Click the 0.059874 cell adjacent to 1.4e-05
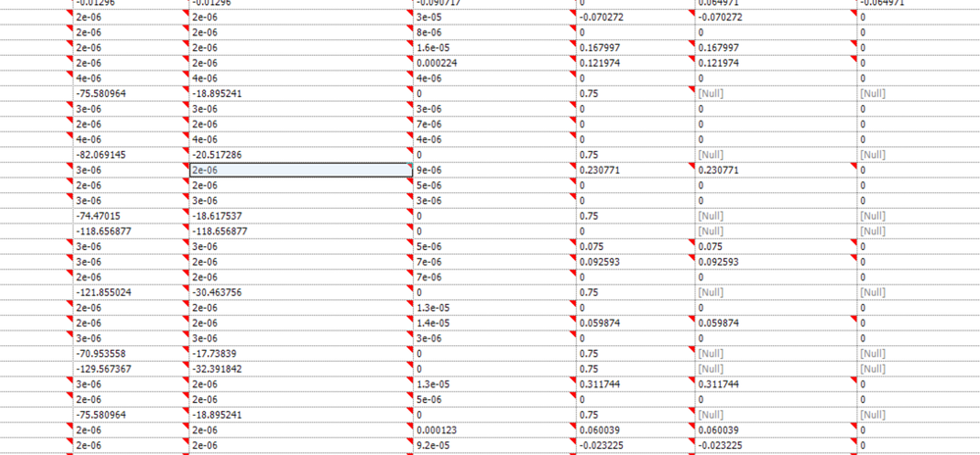This screenshot has width=980, height=455. point(636,323)
